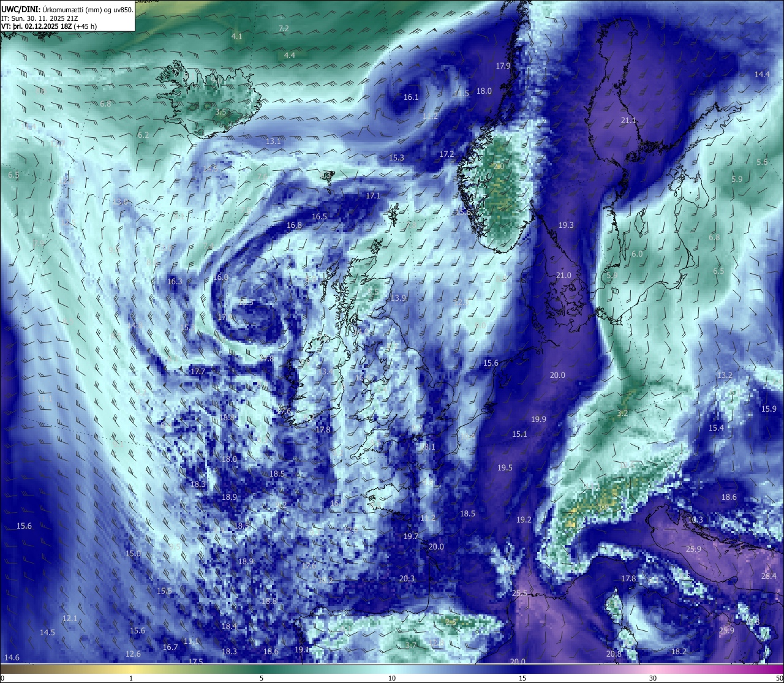784x683 pixels.
Task: Click the 14.5 value label
Action: pyautogui.click(x=47, y=632)
